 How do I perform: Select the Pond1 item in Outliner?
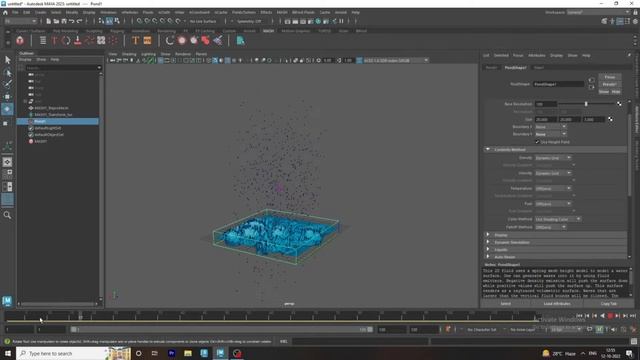point(58,121)
